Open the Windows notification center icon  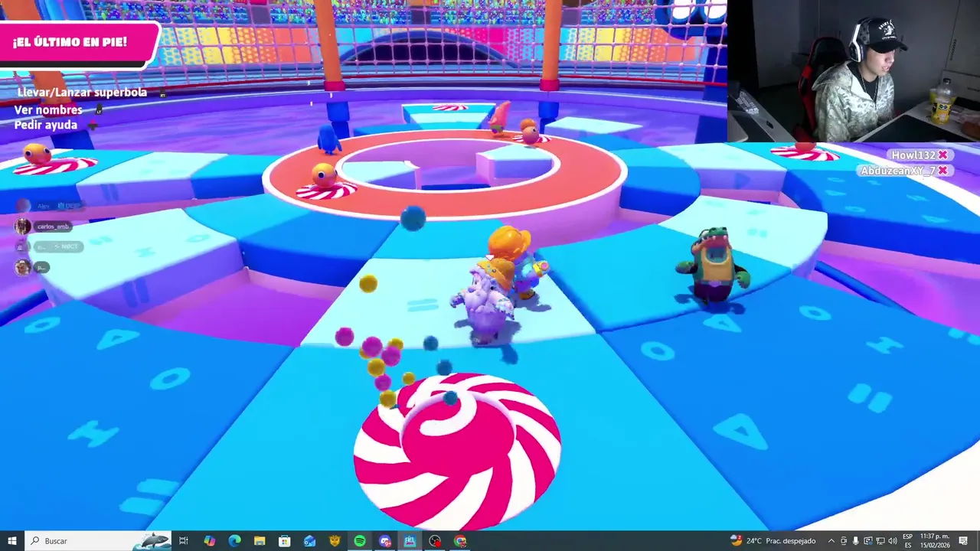(964, 541)
